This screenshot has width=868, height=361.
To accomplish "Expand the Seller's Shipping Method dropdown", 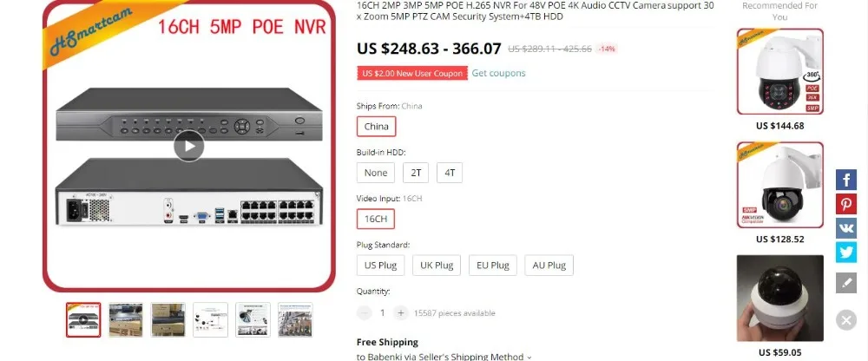I will pyautogui.click(x=444, y=357).
